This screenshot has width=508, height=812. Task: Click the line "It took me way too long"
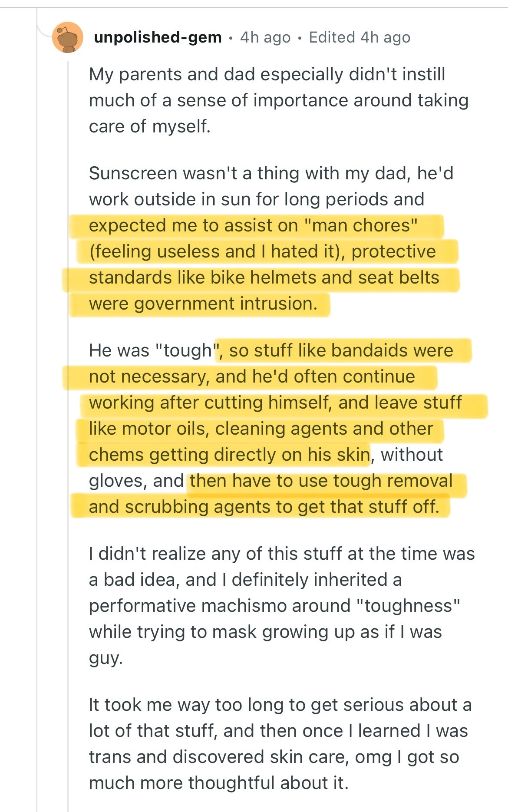280,705
